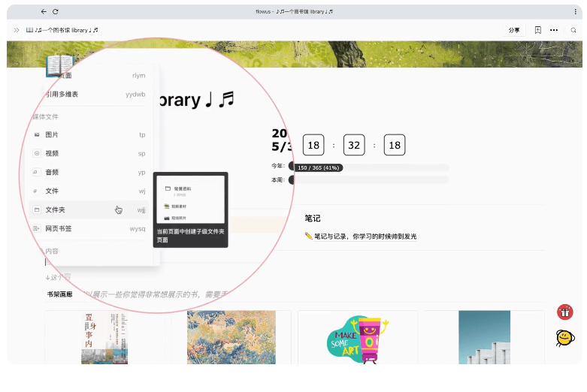Add a web bookmark with 网页书签

point(89,228)
